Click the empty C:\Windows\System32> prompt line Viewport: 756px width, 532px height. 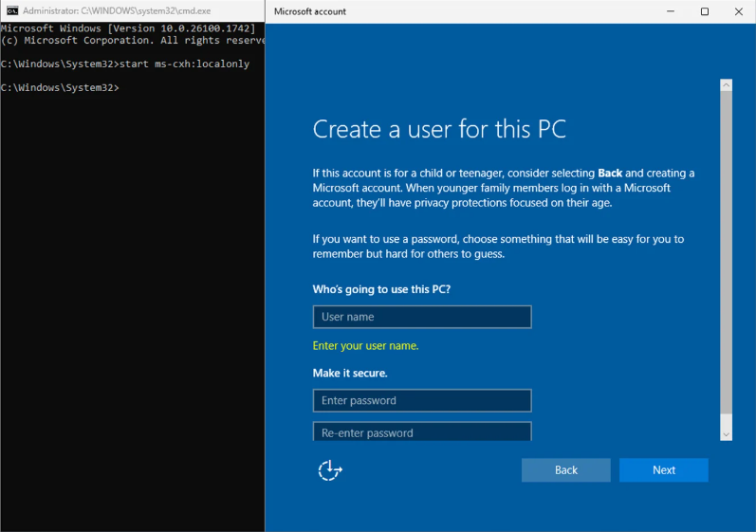point(60,87)
